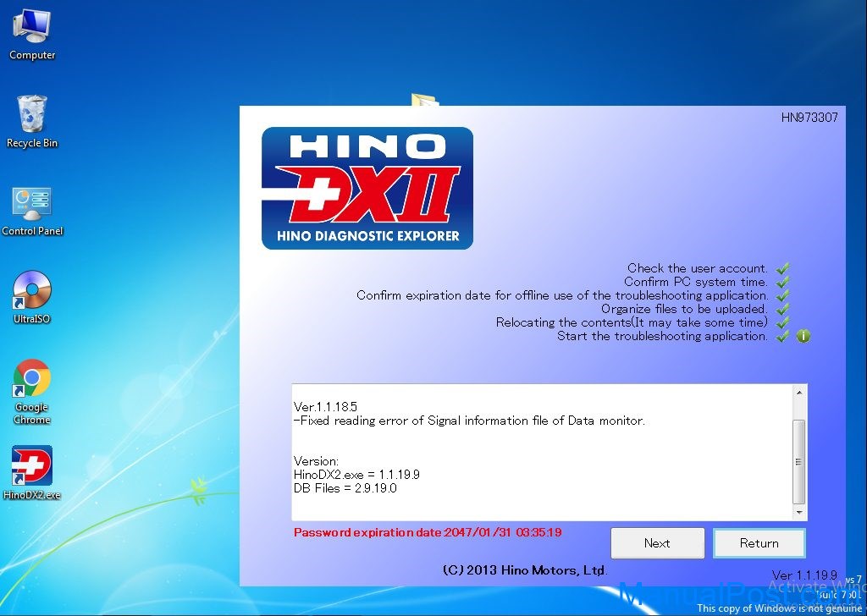Click the release notes scrollbar up arrow
867x616 pixels.
tap(799, 393)
